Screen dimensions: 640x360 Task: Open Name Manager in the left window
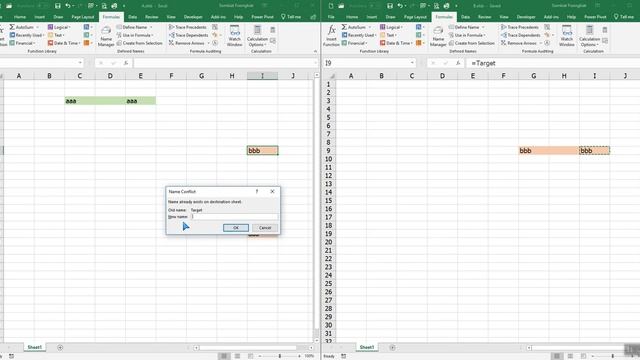pyautogui.click(x=106, y=36)
